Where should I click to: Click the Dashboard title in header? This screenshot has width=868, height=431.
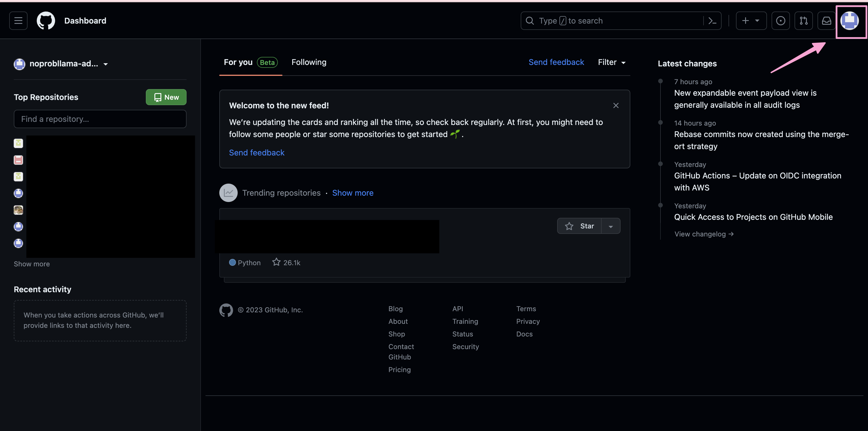(x=85, y=21)
